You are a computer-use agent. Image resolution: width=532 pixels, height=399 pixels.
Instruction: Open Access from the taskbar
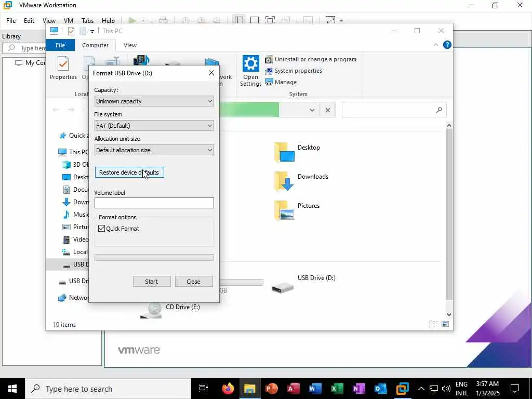(x=293, y=389)
